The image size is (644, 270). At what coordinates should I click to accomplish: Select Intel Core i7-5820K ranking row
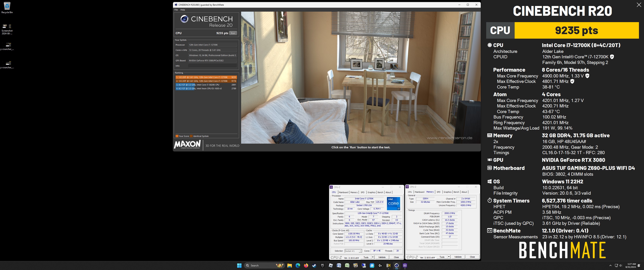pyautogui.click(x=206, y=85)
